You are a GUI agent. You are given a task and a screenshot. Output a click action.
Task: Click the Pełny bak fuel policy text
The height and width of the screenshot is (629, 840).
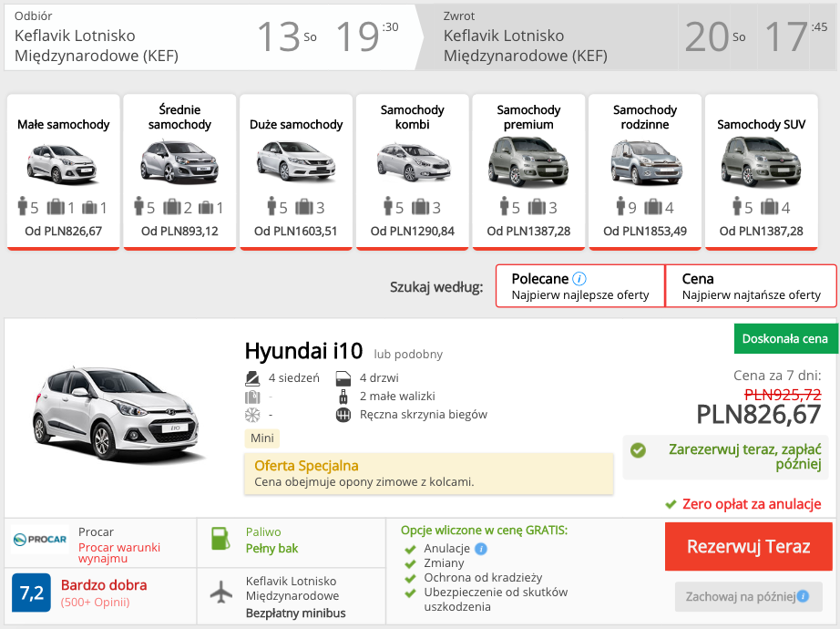pyautogui.click(x=271, y=549)
